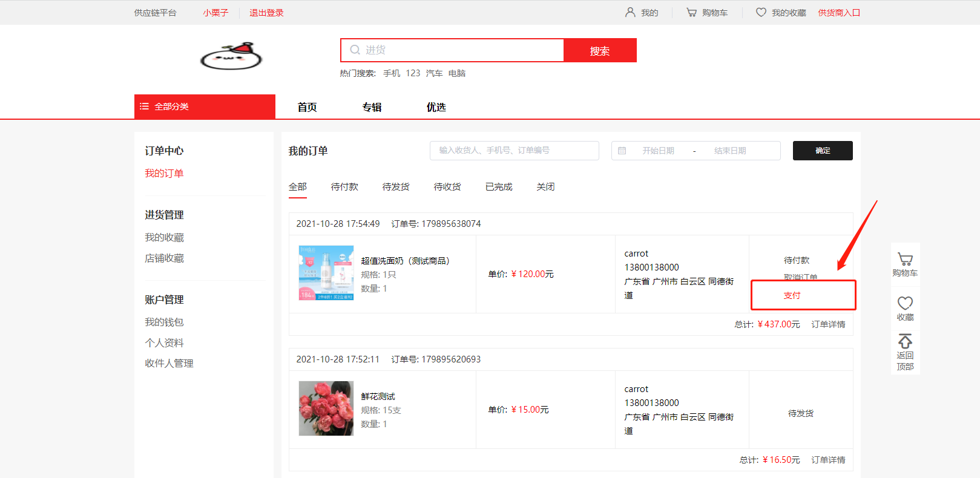Viewport: 980px width, 478px height.
Task: Select the 专辑 navigation menu item
Action: pyautogui.click(x=372, y=107)
